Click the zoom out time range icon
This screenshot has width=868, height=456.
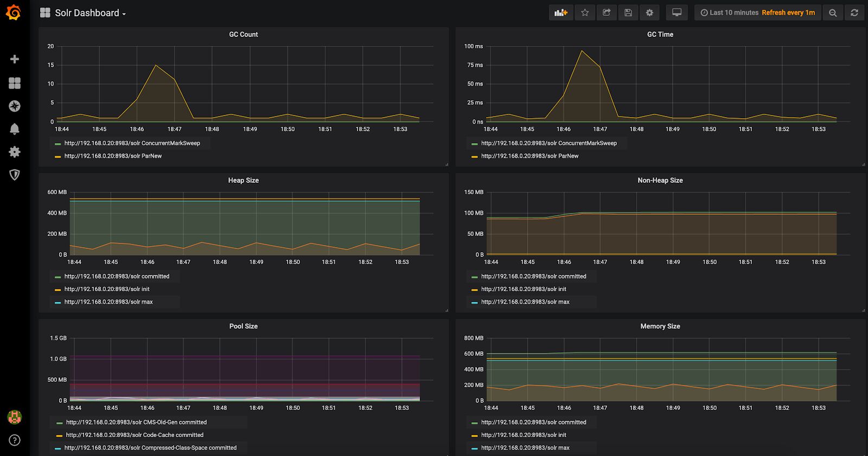point(833,12)
